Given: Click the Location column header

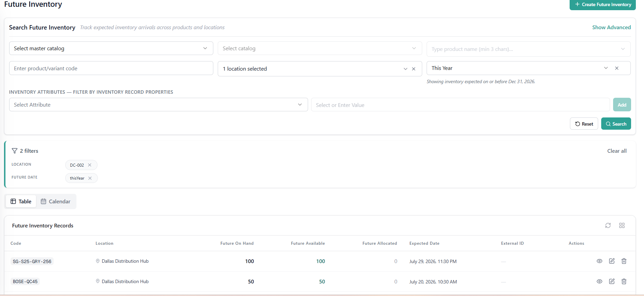Looking at the screenshot, I should click(x=104, y=243).
